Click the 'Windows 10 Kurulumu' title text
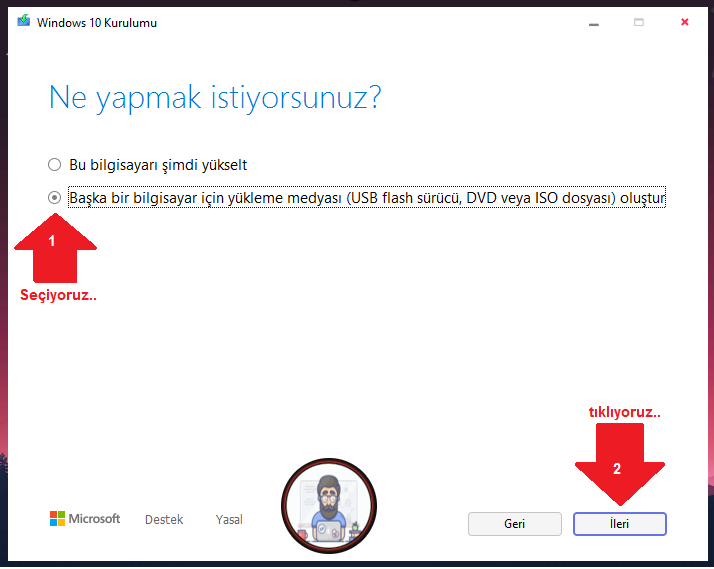The image size is (714, 569). [x=97, y=23]
